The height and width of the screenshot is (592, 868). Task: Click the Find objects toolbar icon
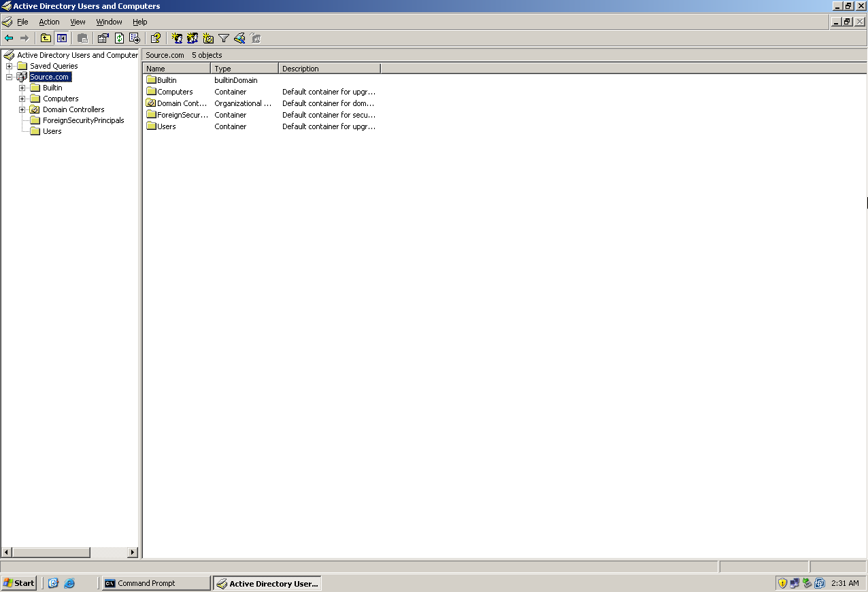point(239,38)
